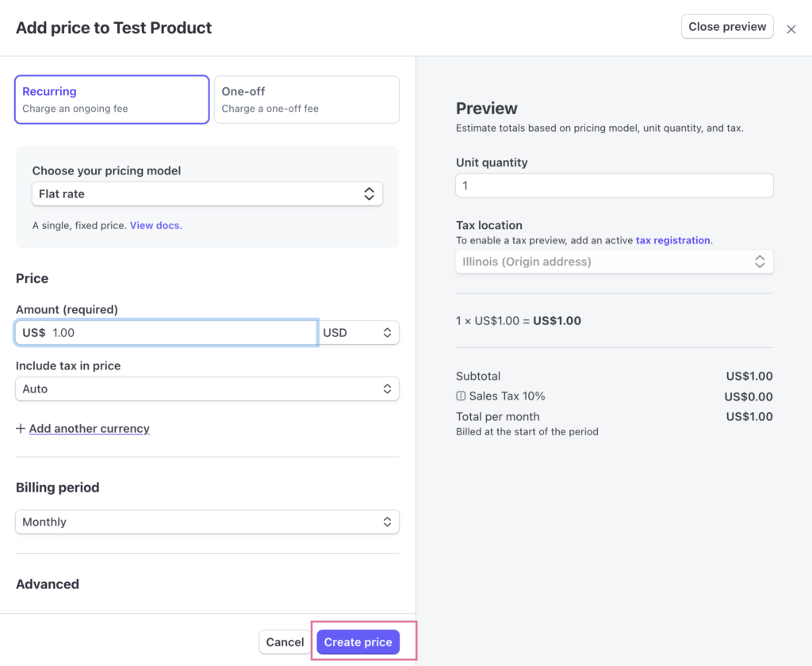Click the Create price button

click(x=358, y=642)
